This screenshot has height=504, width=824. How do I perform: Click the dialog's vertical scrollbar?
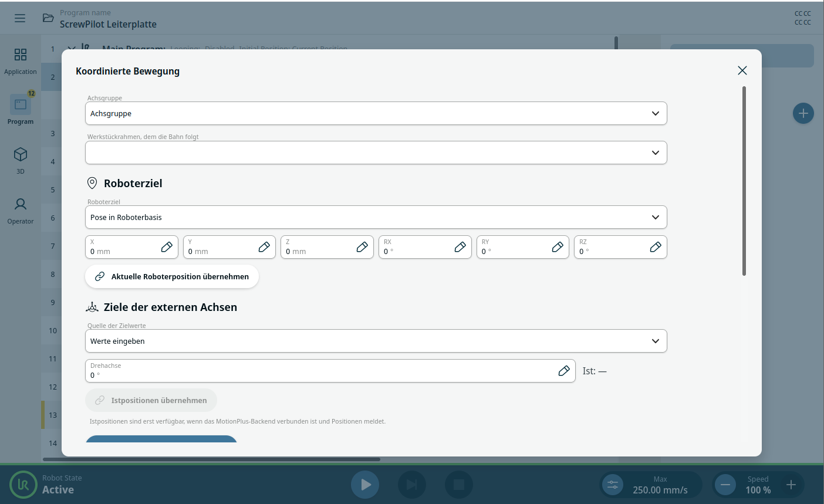pyautogui.click(x=744, y=181)
